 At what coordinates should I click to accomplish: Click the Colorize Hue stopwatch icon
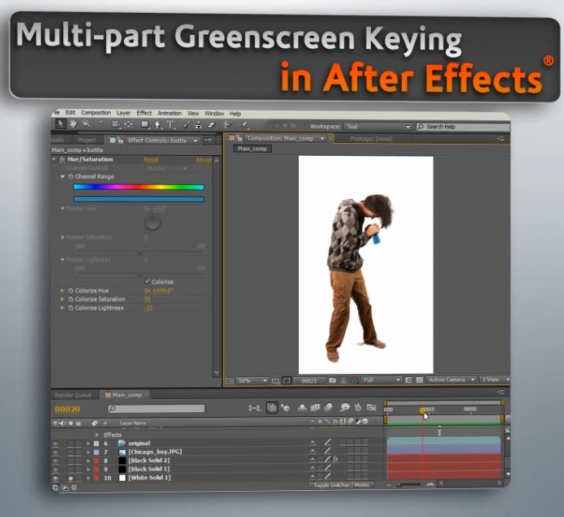71,290
